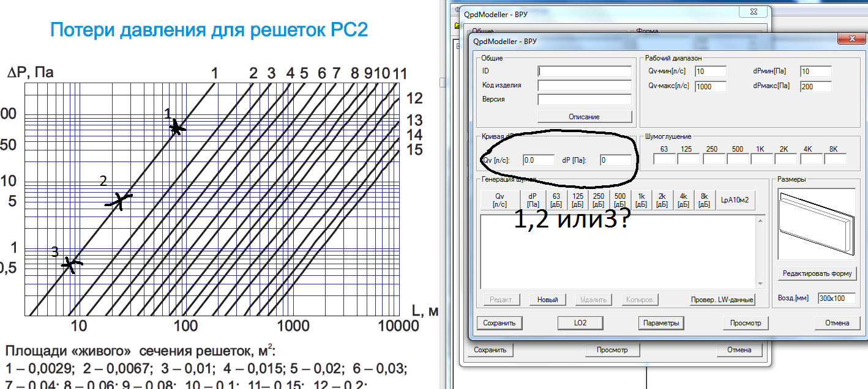Click the grille shape preview thumbnail
This screenshot has height=389, width=868.
tap(817, 225)
